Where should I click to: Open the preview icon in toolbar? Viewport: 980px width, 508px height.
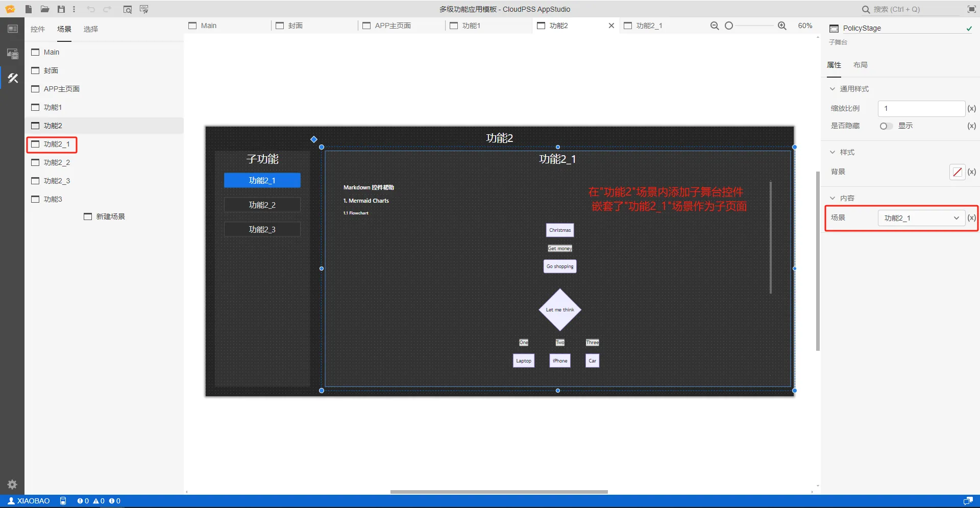(128, 9)
